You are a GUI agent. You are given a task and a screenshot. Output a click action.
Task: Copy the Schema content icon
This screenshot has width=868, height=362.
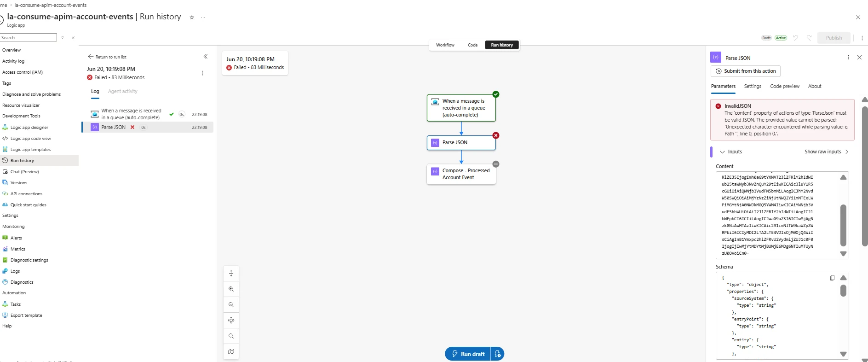coord(832,278)
